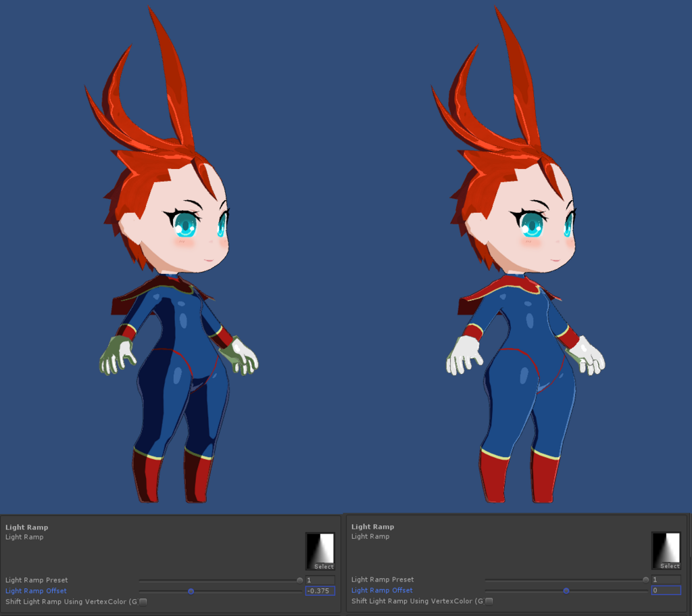Click Select on left Light Ramp texture
Image resolution: width=692 pixels, height=616 pixels.
tap(324, 567)
